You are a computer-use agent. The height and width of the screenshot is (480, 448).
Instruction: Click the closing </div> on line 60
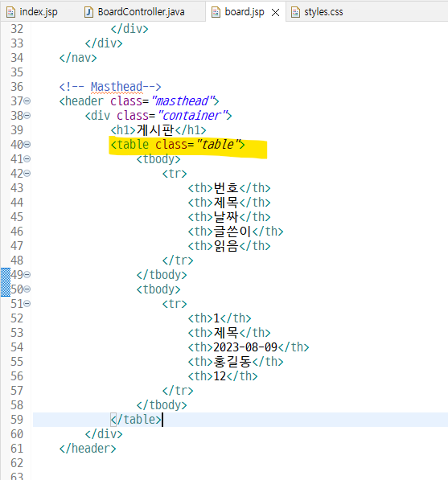104,434
